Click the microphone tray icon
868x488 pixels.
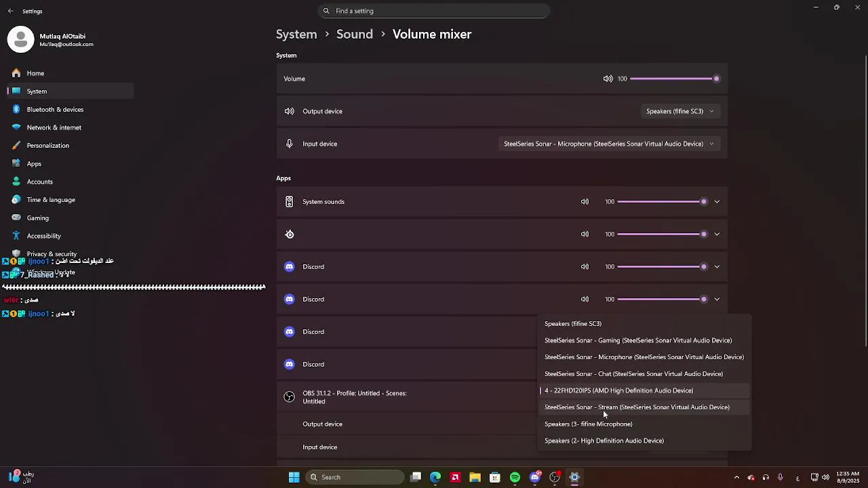781,477
